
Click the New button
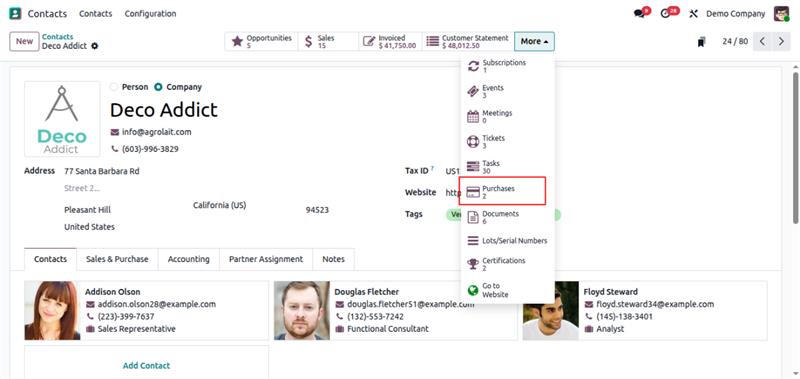[24, 41]
